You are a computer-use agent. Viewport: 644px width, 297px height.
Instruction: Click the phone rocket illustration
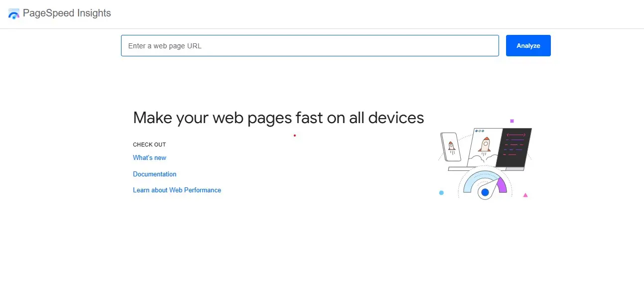click(451, 147)
